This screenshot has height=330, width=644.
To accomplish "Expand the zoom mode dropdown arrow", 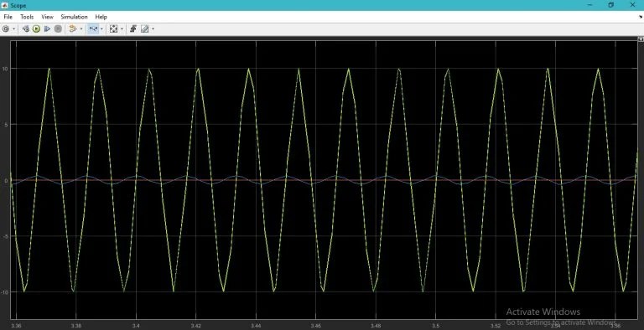I will click(101, 28).
